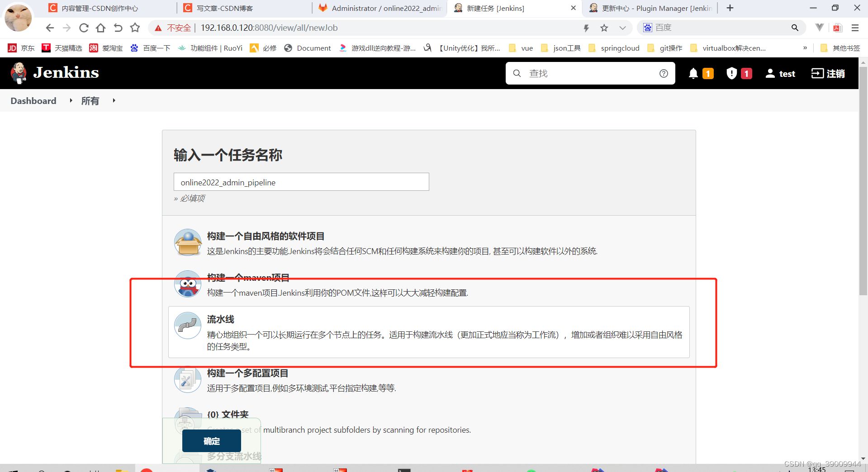
Task: Open the 京东 bookmark
Action: [21, 48]
